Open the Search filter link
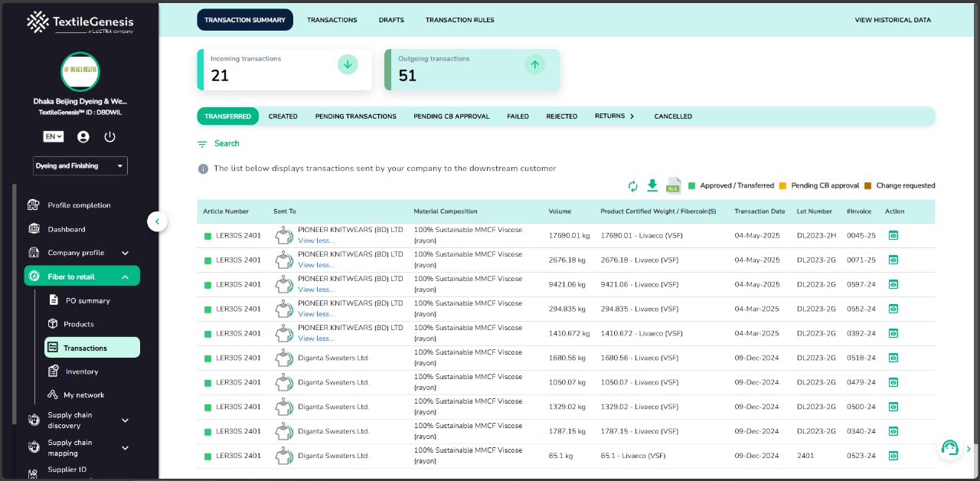This screenshot has width=980, height=481. (x=227, y=143)
